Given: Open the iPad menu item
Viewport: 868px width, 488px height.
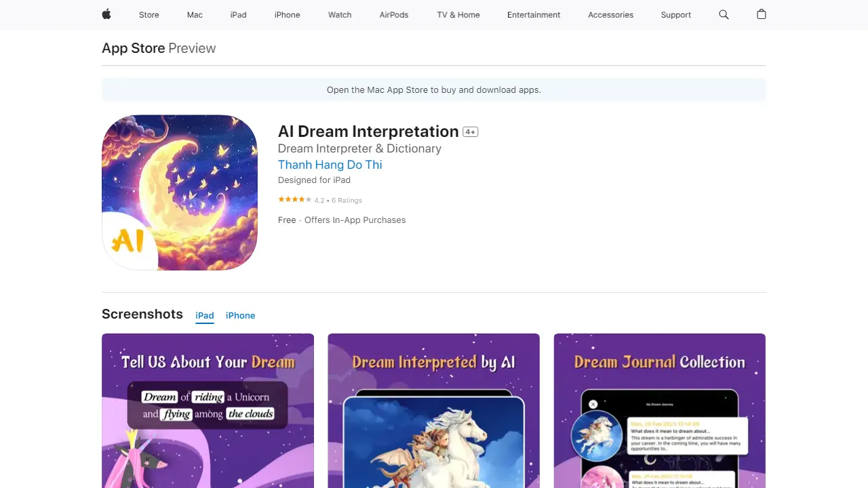Looking at the screenshot, I should click(239, 15).
